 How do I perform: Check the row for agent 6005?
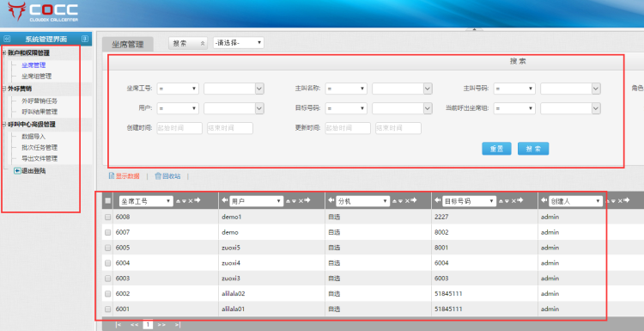[x=107, y=248]
